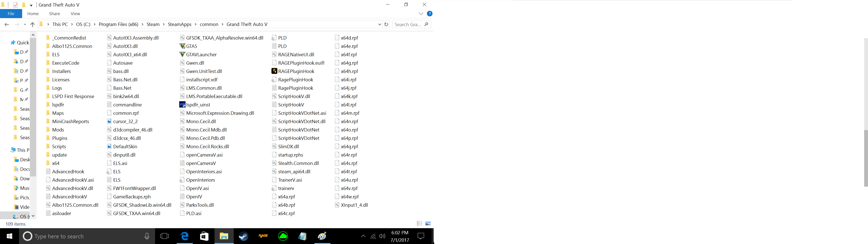This screenshot has width=868, height=244.
Task: Click the SteamApps breadcrumb in the address bar
Action: click(x=180, y=24)
